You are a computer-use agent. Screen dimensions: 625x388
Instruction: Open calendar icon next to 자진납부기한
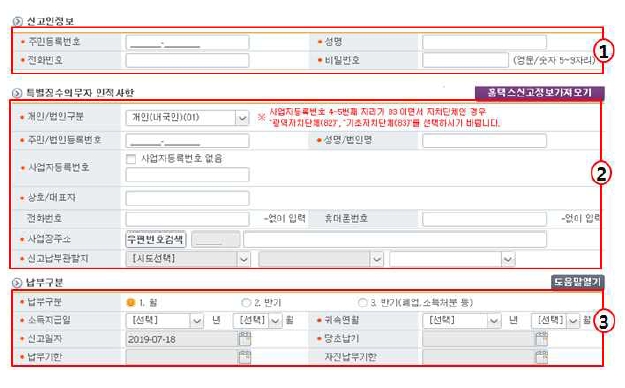[x=541, y=356]
